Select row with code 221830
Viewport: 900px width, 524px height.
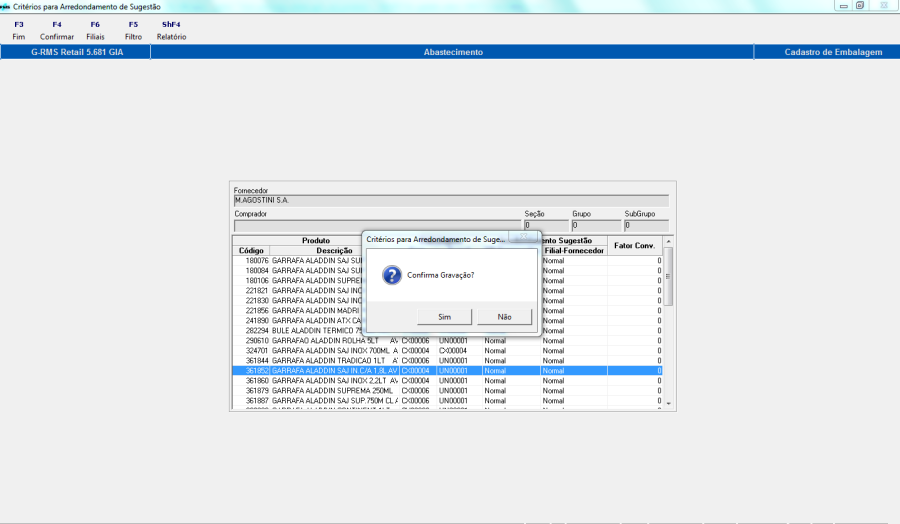click(x=447, y=301)
